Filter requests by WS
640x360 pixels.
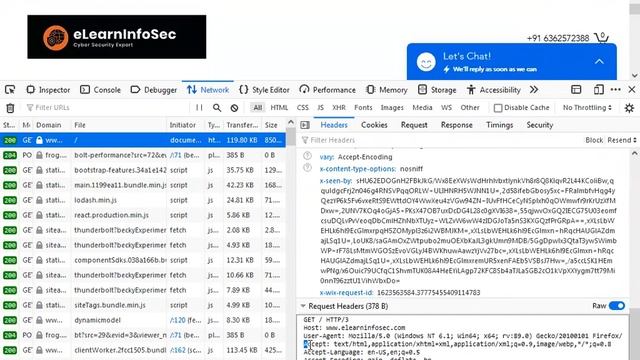(x=446, y=108)
